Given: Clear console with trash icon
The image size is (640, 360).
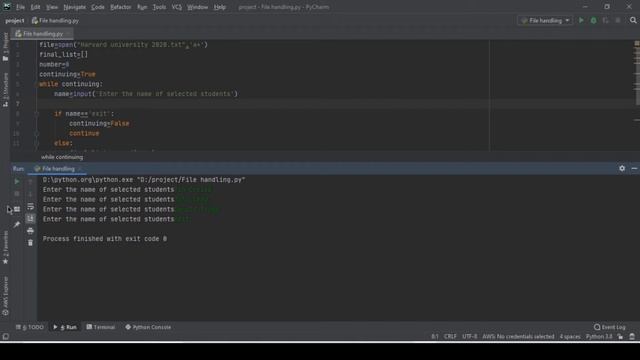Looking at the screenshot, I should (30, 243).
